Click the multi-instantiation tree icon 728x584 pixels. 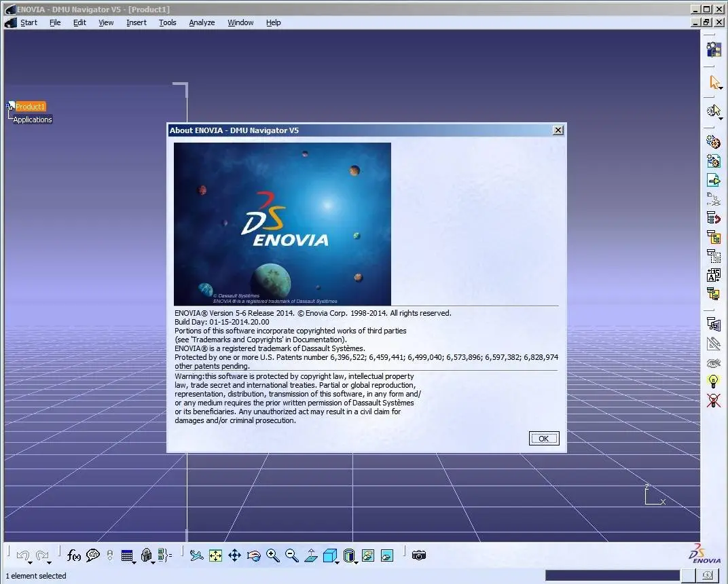(714, 324)
